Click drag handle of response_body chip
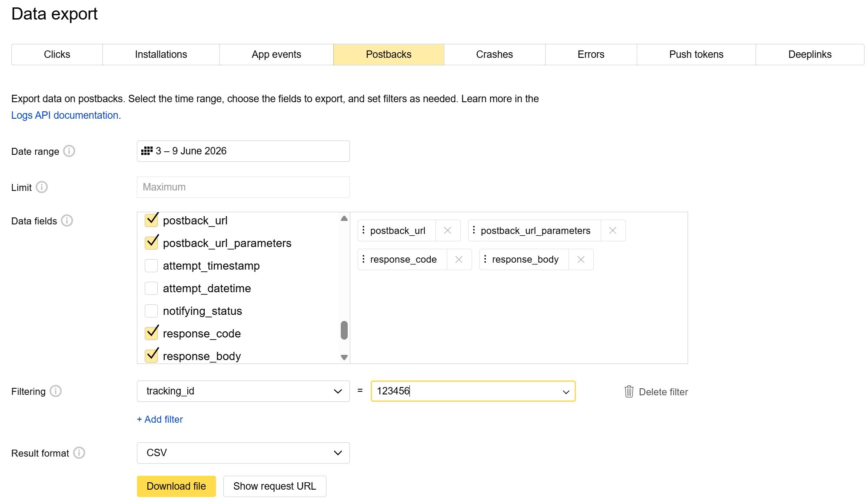This screenshot has height=504, width=868. click(x=486, y=259)
